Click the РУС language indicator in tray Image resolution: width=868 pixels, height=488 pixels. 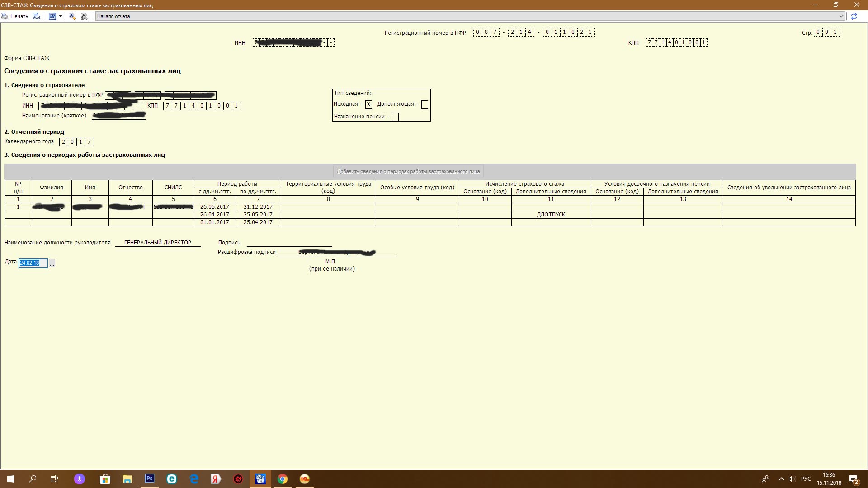click(806, 479)
